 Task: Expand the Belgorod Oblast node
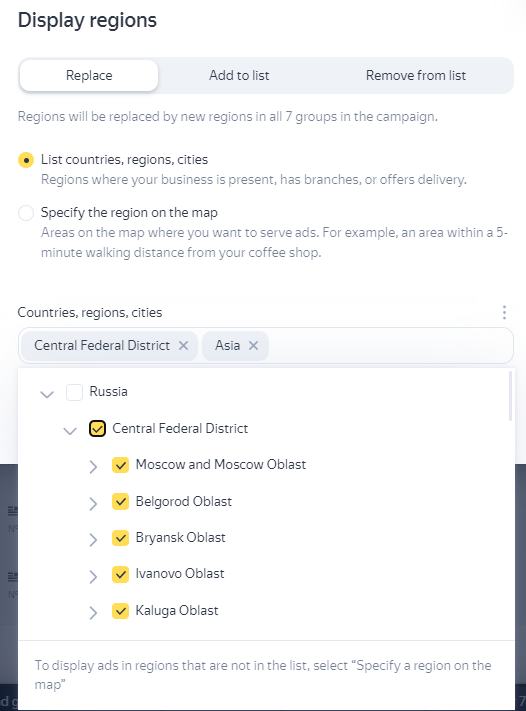(x=93, y=503)
